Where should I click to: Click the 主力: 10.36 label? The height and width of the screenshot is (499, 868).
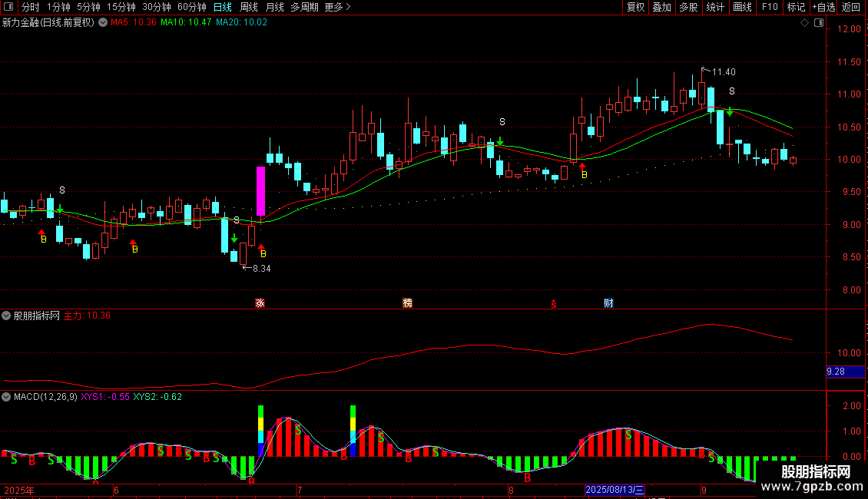[87, 316]
